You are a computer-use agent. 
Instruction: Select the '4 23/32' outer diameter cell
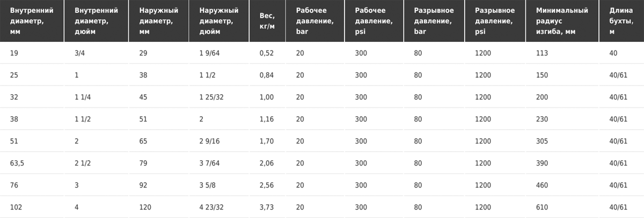[211, 207]
